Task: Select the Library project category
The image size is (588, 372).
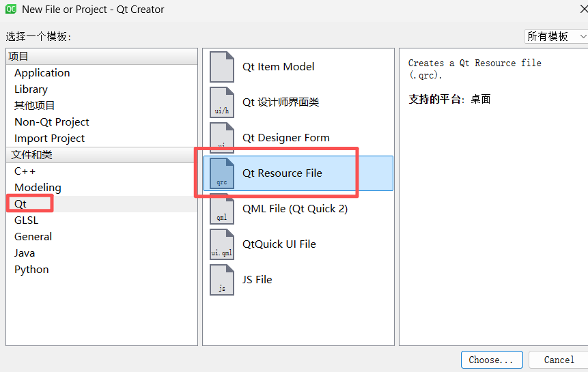Action: [31, 89]
